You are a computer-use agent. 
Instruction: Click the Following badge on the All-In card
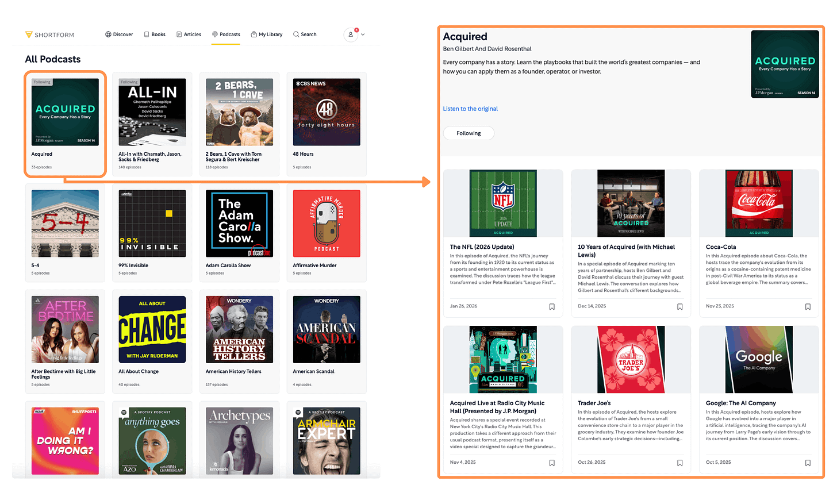129,82
